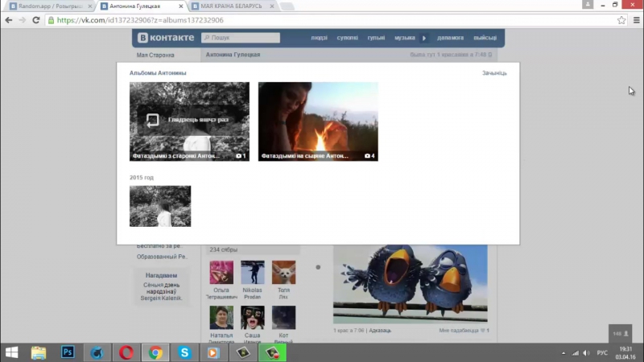Bookmark this page with star icon
This screenshot has width=644, height=362.
[621, 20]
